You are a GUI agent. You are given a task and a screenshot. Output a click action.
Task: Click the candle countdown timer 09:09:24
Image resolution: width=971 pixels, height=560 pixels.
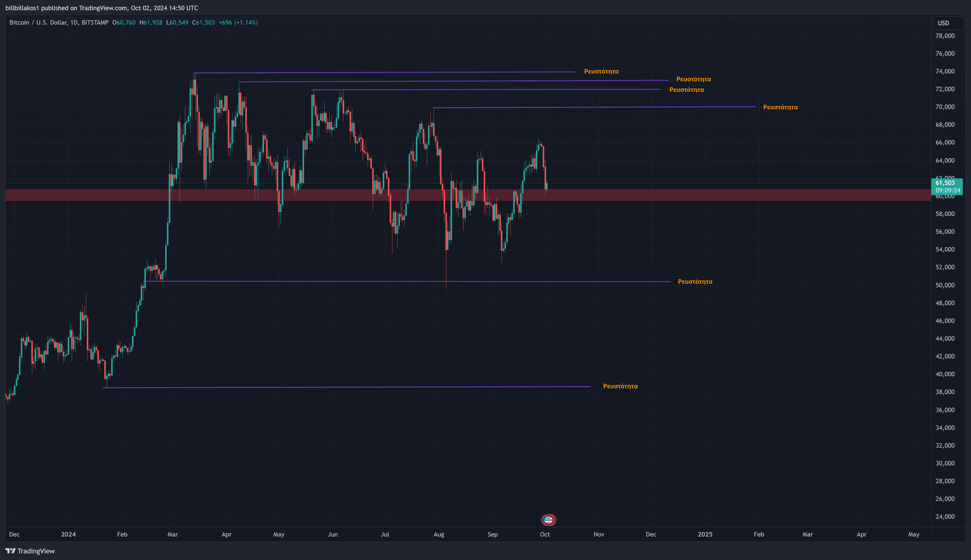click(947, 191)
